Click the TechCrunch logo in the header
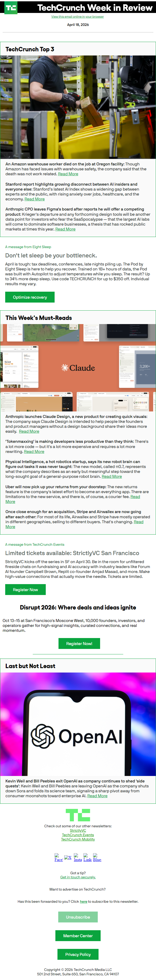Screen dimensions: 156x980 click(x=11, y=8)
